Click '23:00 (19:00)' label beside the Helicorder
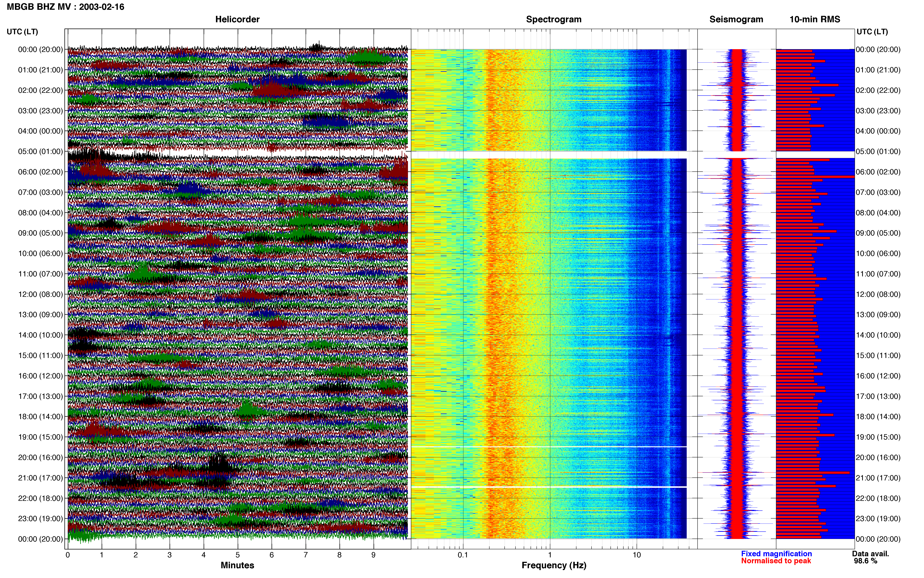Screen dimensions: 924x578 click(x=41, y=518)
